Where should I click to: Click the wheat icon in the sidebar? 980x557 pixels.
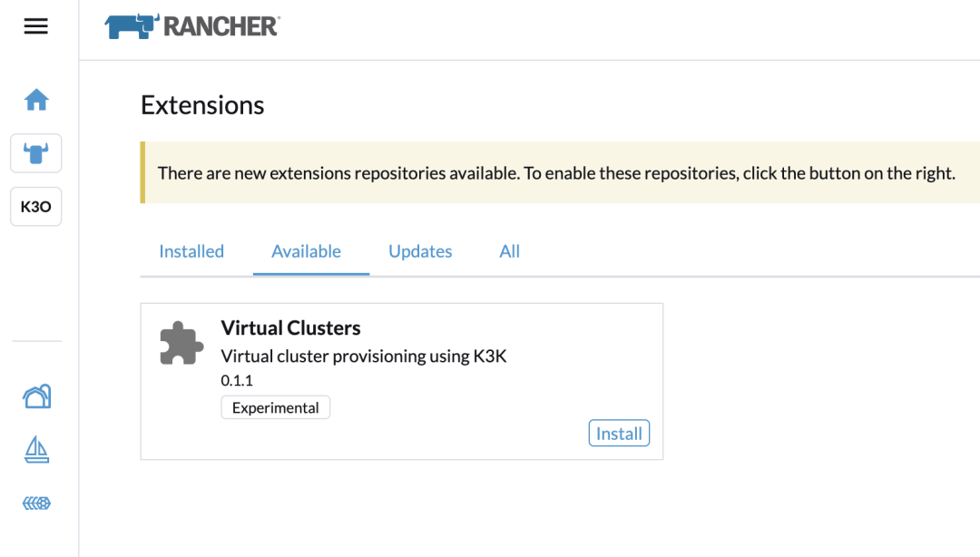(36, 503)
